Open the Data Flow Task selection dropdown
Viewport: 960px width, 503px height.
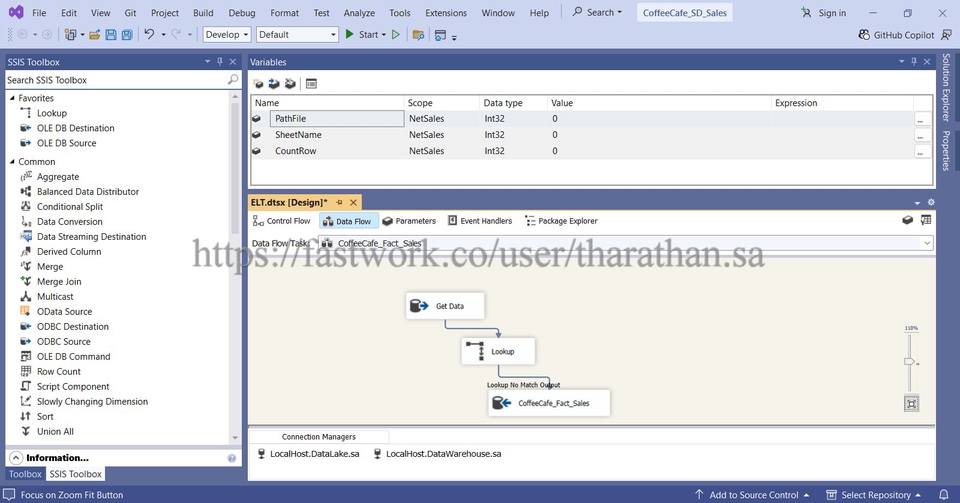click(x=927, y=243)
